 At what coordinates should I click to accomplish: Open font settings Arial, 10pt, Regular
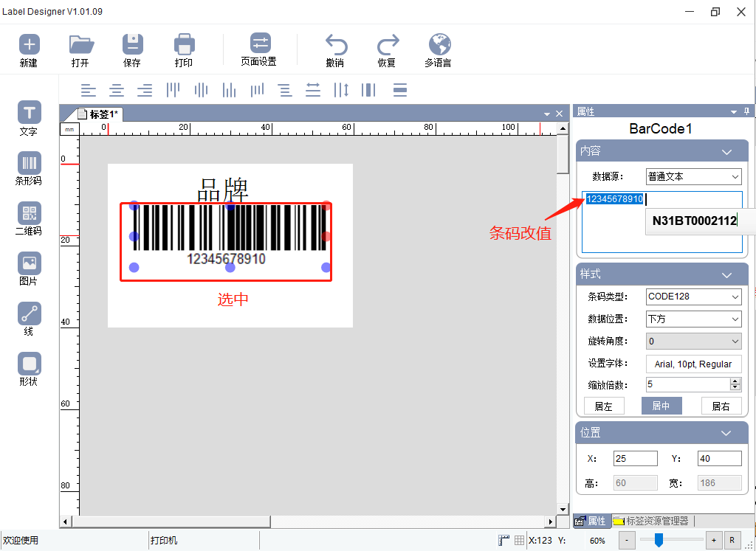(694, 364)
